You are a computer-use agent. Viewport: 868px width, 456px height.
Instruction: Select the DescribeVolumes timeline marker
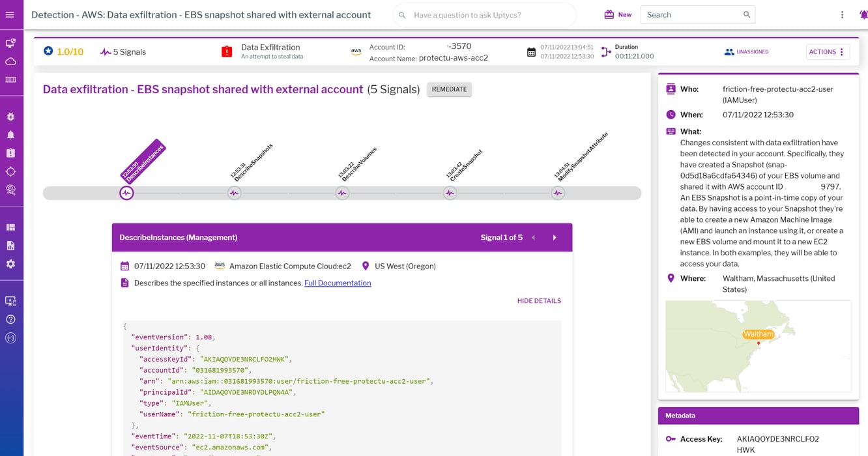[x=342, y=193]
